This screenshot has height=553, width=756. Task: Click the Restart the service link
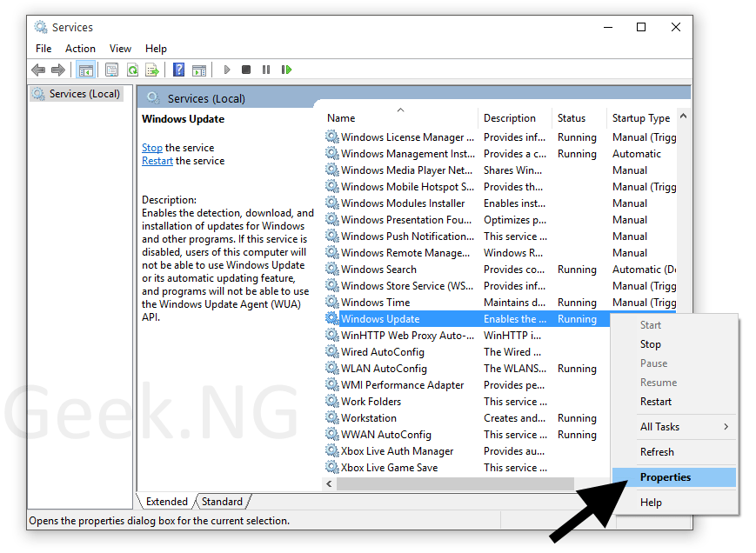[157, 161]
